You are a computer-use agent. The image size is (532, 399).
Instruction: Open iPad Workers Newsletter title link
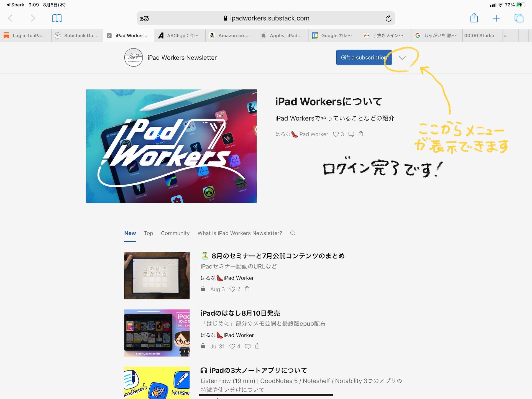click(182, 58)
